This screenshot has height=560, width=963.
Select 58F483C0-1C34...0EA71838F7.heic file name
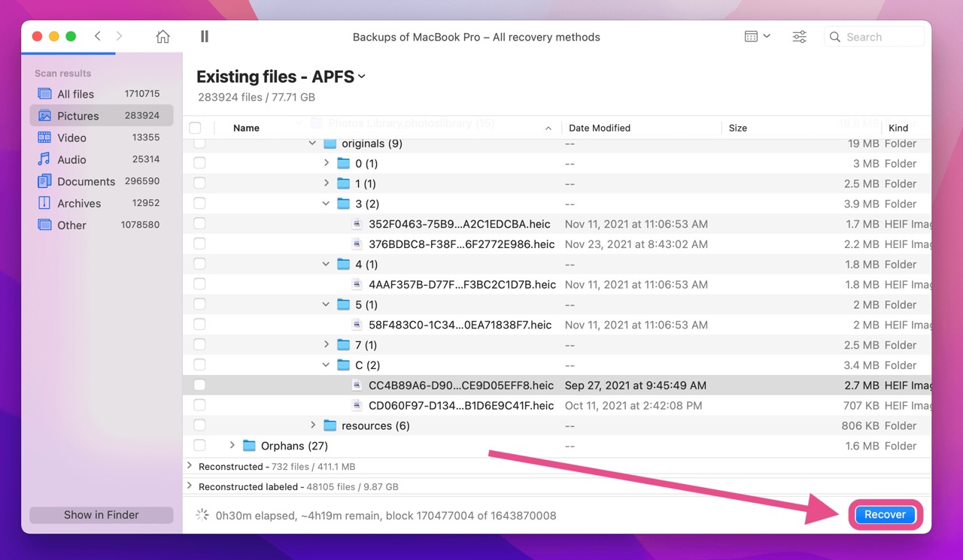tap(460, 325)
